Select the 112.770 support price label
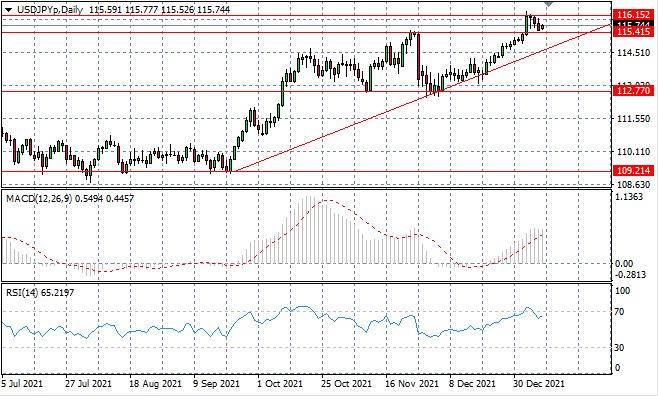The height and width of the screenshot is (396, 659). 633,91
